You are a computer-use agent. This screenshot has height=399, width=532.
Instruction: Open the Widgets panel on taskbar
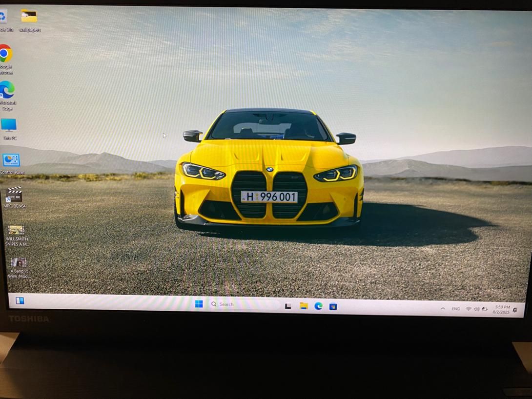point(20,300)
